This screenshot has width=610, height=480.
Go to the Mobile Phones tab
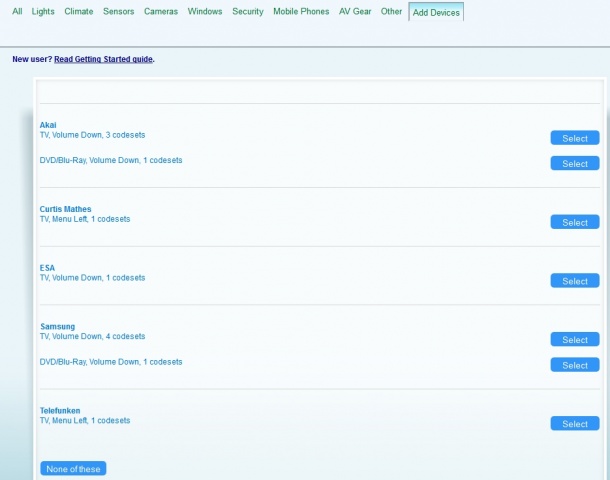tap(301, 12)
